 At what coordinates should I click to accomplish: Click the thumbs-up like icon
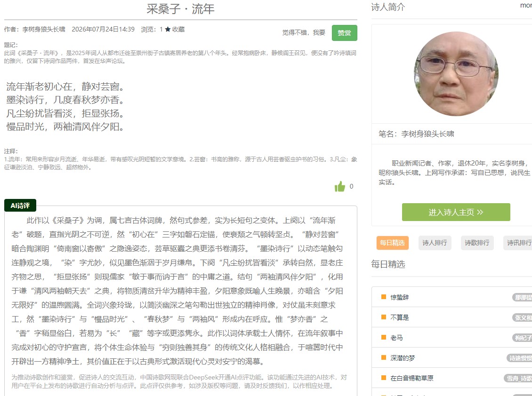pos(339,186)
